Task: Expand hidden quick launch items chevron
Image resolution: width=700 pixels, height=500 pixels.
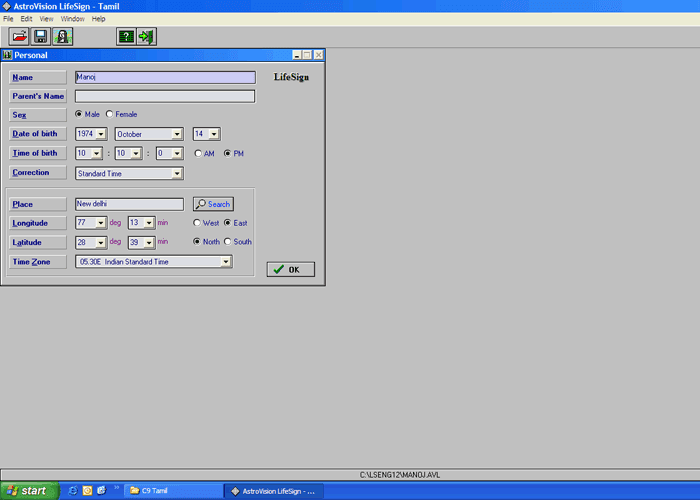Action: pyautogui.click(x=117, y=488)
